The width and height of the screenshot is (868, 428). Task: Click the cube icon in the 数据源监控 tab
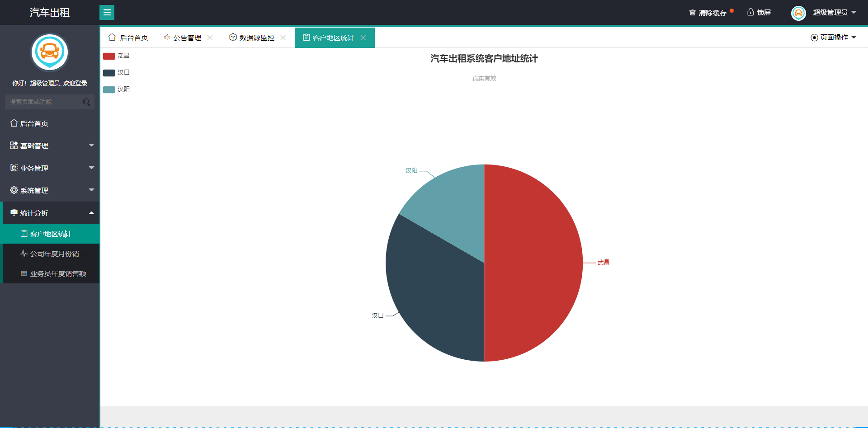[233, 37]
